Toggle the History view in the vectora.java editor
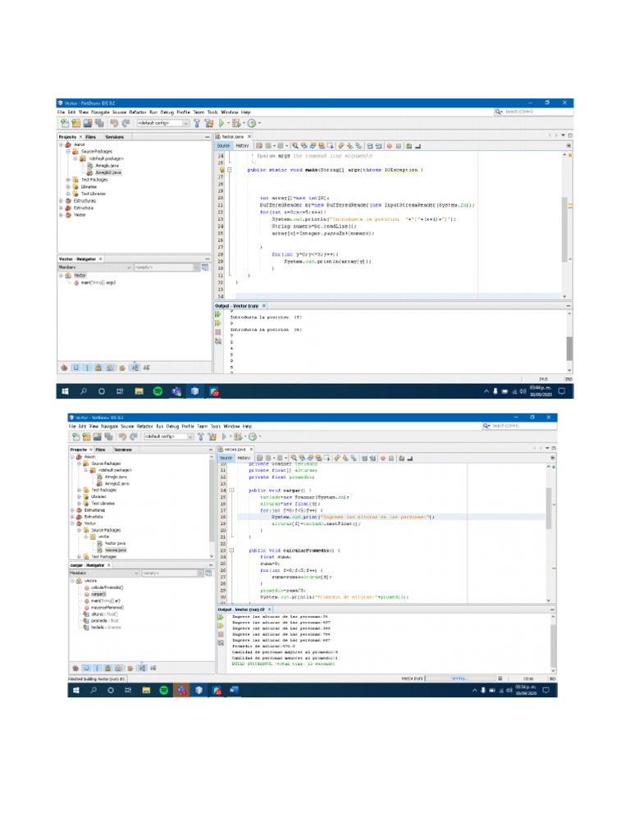This screenshot has width=630, height=840. [244, 457]
